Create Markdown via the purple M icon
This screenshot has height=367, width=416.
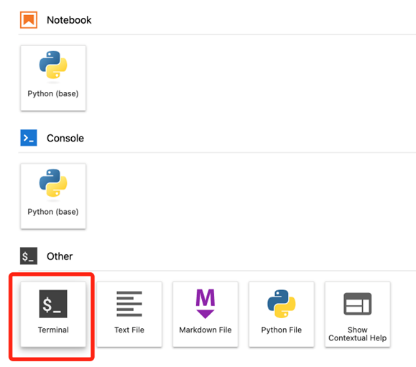205,304
